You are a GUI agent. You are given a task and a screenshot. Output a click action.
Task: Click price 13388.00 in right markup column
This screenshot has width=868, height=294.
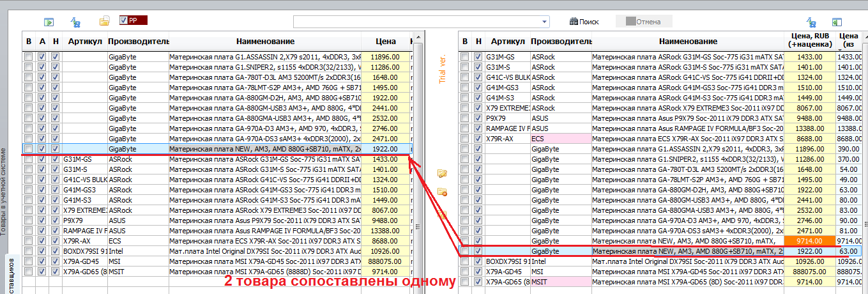pos(810,128)
